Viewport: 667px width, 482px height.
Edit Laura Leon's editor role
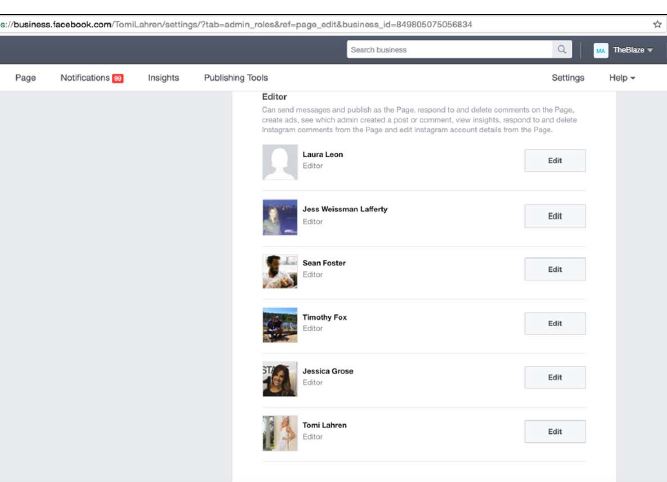(x=554, y=161)
